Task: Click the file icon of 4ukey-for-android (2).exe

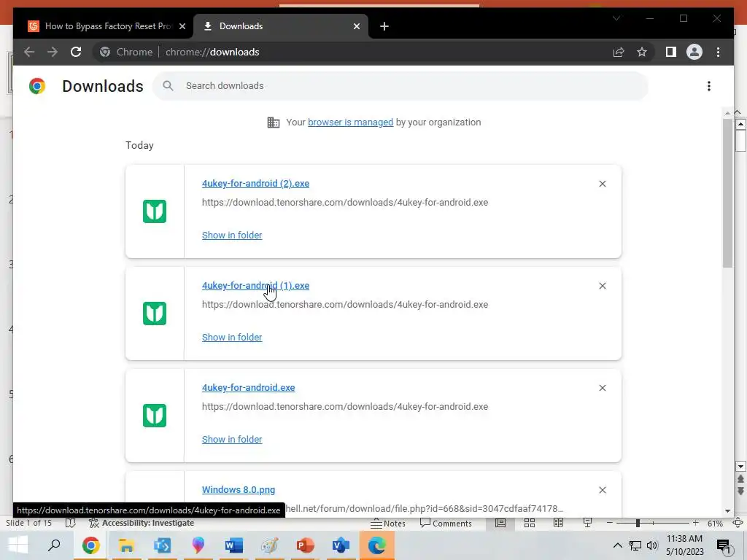Action: coord(155,211)
